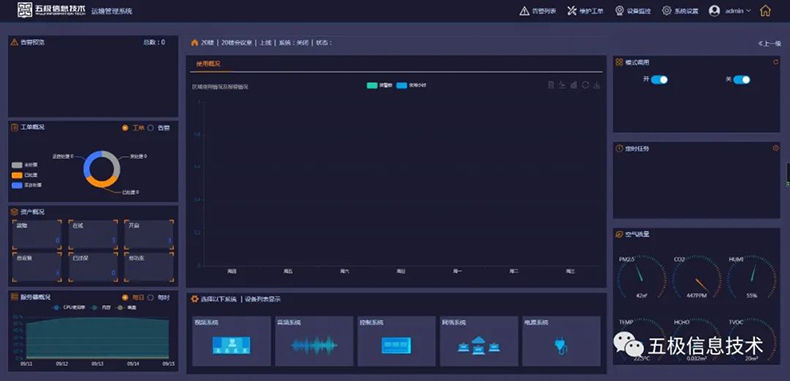Image resolution: width=790 pixels, height=381 pixels.
Task: Toggle the green legend swatch in usage chart
Action: click(x=372, y=86)
